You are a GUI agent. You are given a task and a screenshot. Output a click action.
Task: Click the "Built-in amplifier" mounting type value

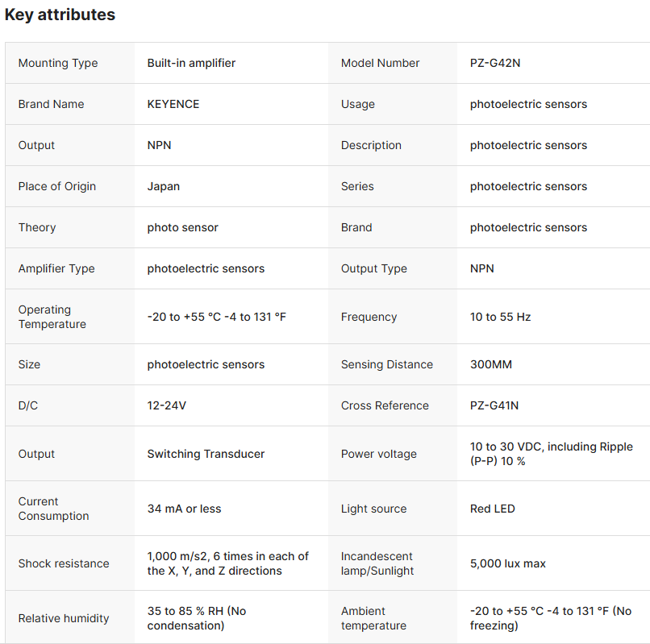click(191, 63)
